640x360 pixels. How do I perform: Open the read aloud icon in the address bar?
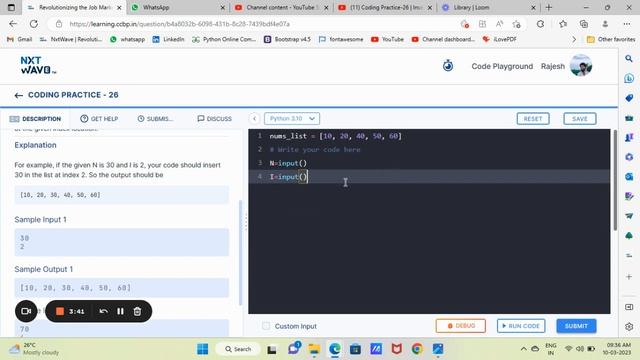tap(499, 24)
